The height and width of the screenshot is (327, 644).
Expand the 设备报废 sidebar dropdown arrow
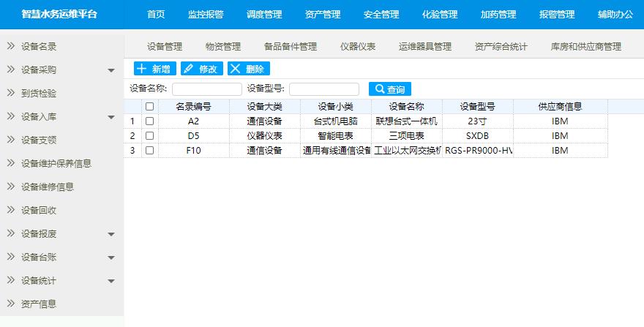(x=111, y=235)
